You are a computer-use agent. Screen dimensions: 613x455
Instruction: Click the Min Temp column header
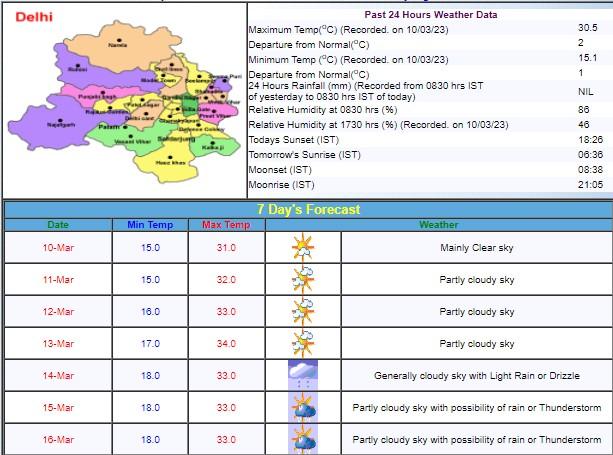coord(149,225)
